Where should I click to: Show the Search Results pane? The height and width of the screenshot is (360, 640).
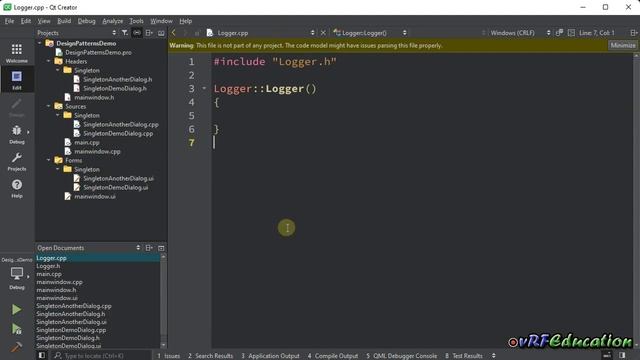[x=210, y=356]
